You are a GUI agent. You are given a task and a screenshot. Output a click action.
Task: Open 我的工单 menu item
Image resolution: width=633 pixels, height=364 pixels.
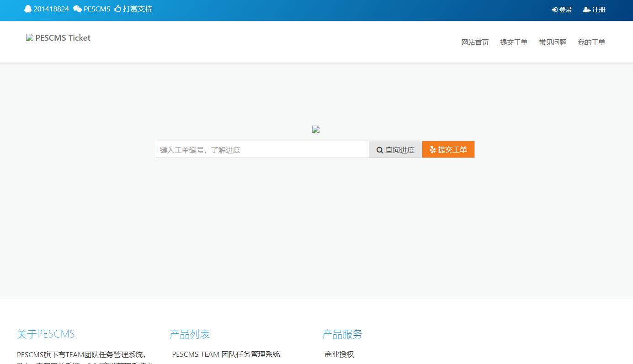pyautogui.click(x=591, y=42)
